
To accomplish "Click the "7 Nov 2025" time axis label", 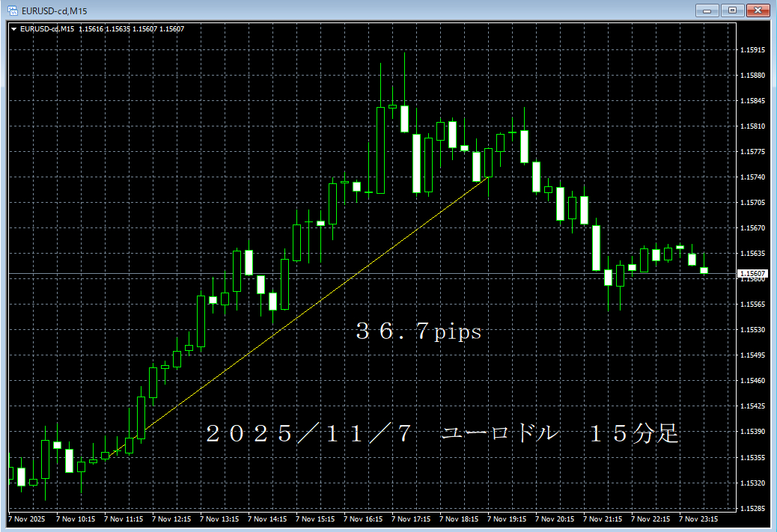I will pos(28,519).
